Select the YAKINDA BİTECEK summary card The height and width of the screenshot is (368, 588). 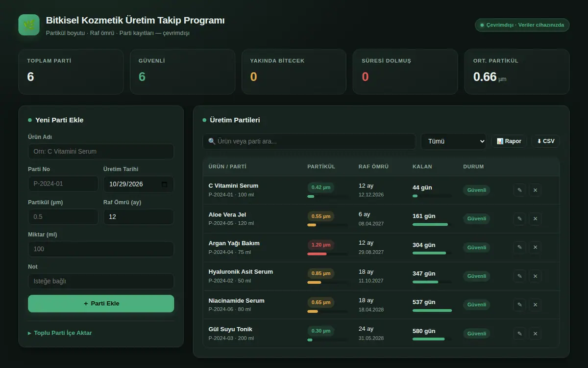(294, 72)
